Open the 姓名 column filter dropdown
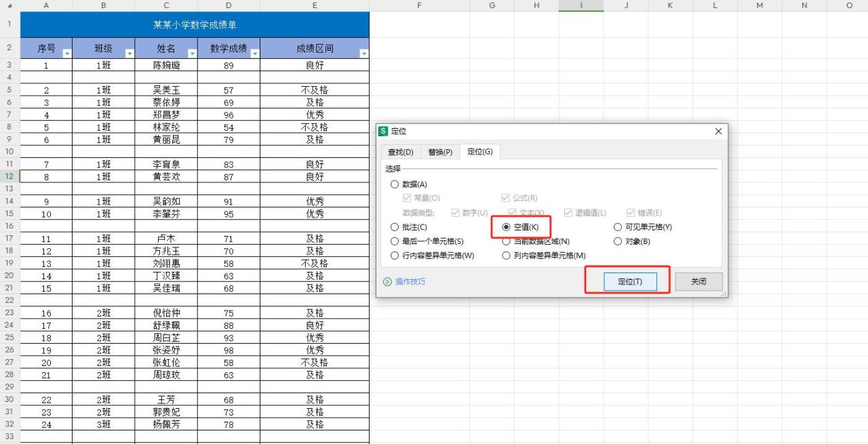Image resolution: width=868 pixels, height=444 pixels. [x=192, y=53]
